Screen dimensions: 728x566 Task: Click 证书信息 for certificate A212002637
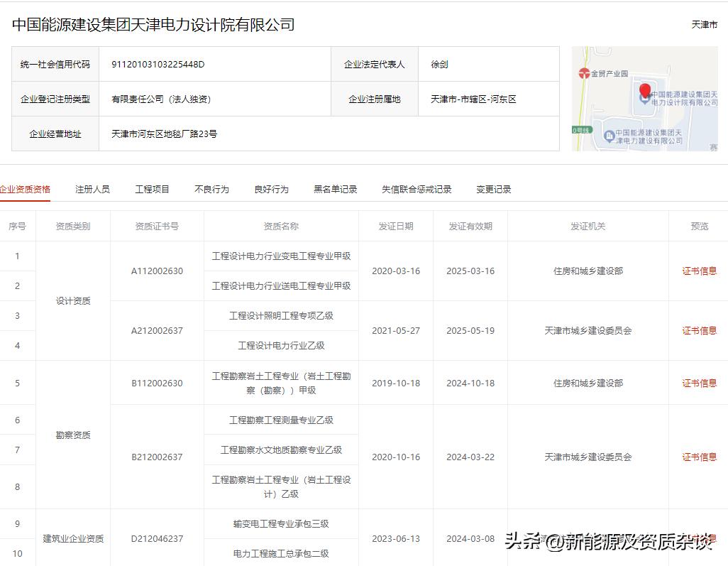point(699,330)
